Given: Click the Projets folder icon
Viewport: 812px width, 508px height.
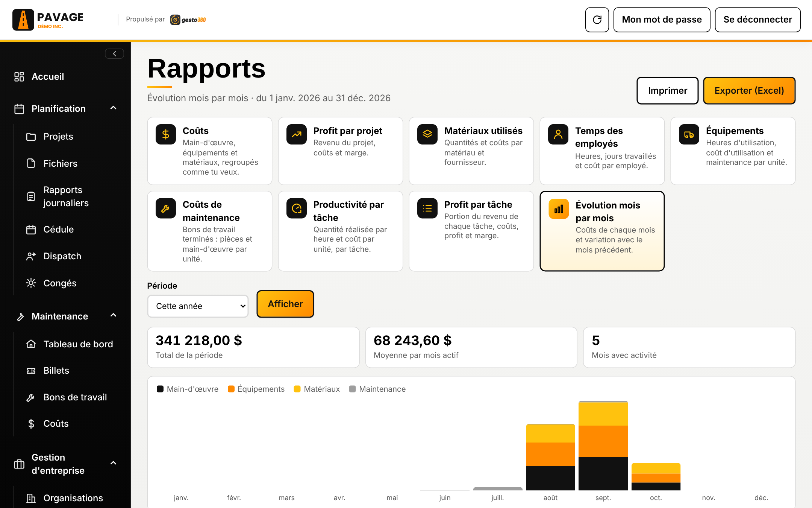Looking at the screenshot, I should [31, 137].
